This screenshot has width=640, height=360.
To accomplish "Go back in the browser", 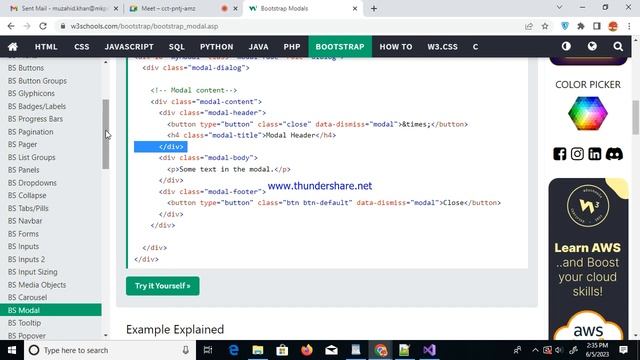I will 11,26.
